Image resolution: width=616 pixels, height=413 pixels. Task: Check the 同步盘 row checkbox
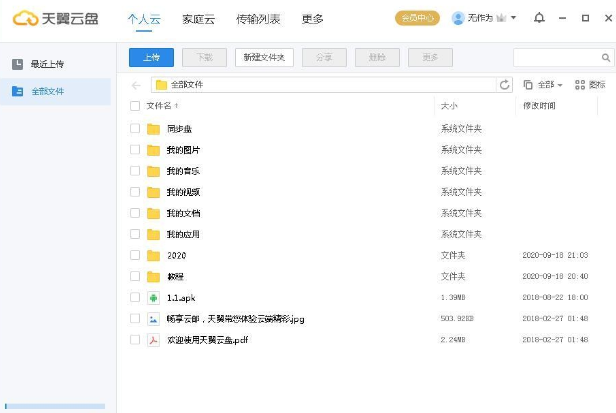[x=135, y=128]
